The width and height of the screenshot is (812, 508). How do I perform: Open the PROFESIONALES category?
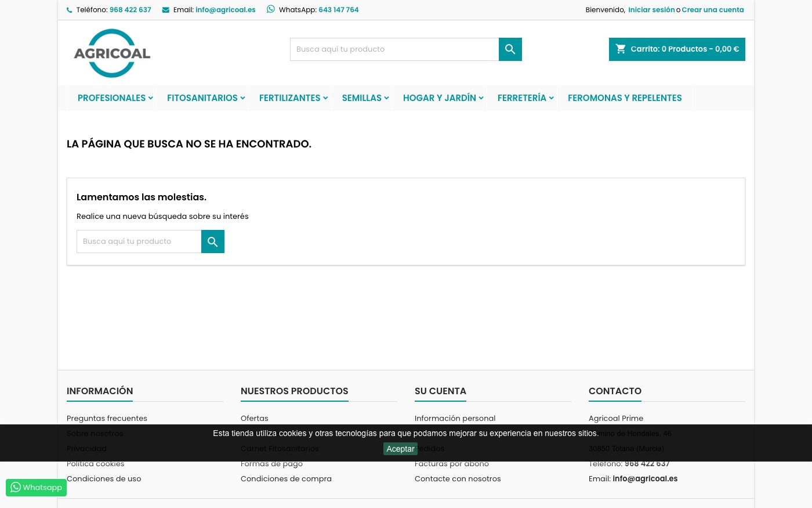[111, 98]
